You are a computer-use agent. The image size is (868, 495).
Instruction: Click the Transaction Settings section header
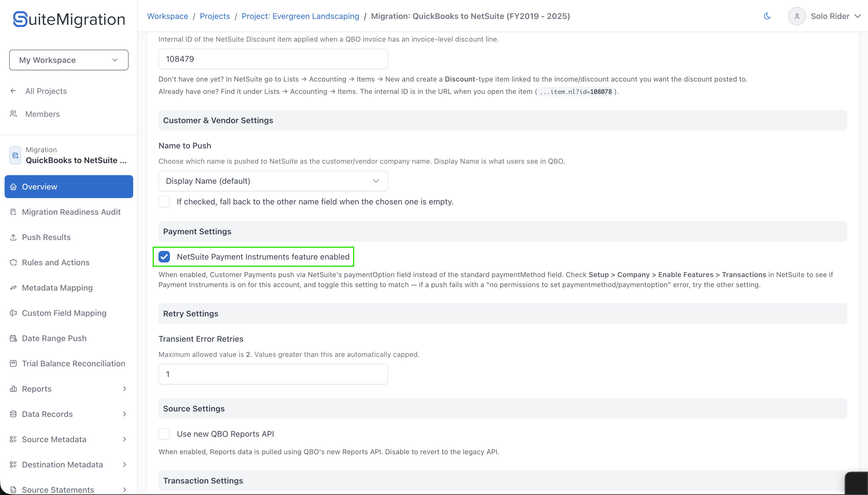(x=503, y=481)
